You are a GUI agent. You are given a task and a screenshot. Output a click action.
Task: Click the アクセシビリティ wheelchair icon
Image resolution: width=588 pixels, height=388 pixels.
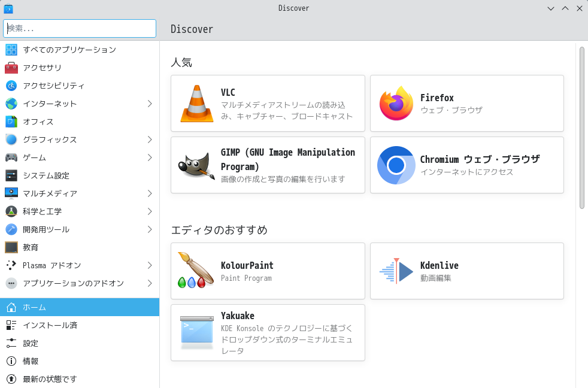(11, 86)
